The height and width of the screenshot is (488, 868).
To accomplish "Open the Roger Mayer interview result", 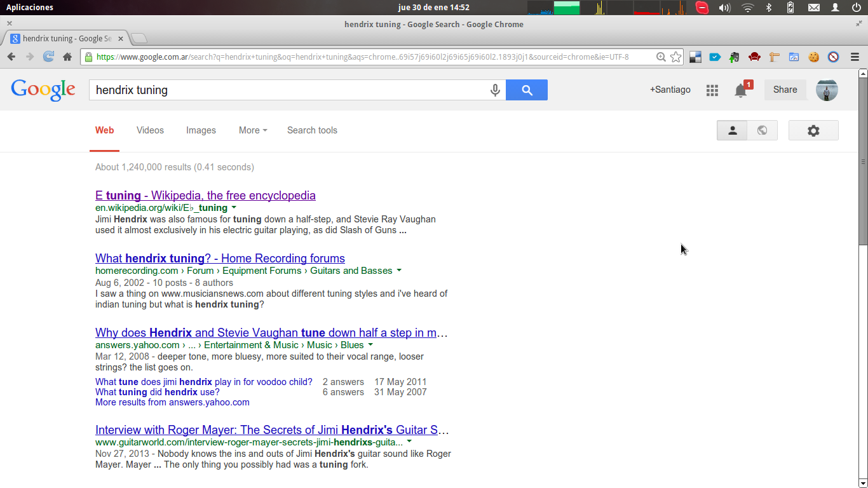I will point(272,430).
